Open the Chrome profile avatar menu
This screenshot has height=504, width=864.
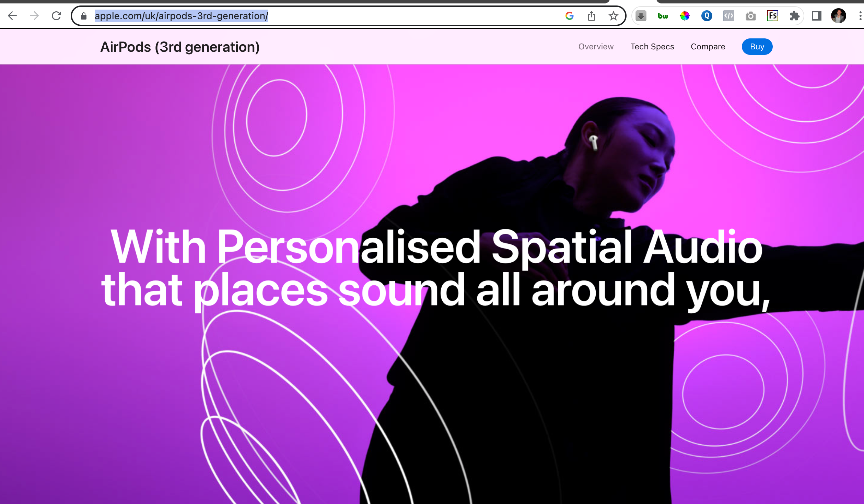839,16
